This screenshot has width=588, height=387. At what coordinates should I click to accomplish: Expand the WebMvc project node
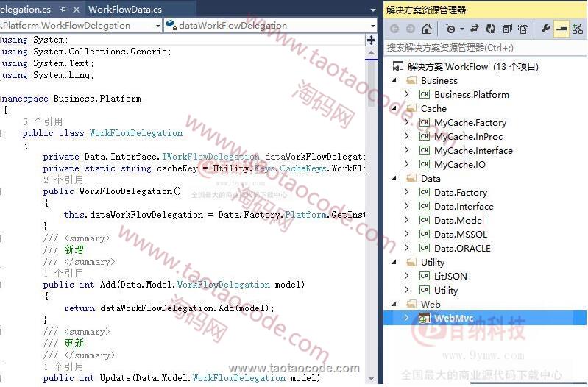(406, 318)
